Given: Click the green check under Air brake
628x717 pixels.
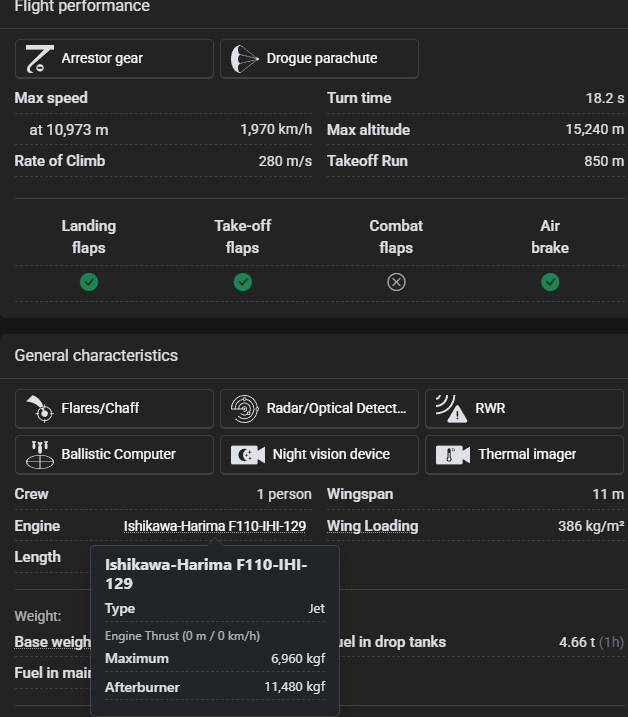Looking at the screenshot, I should point(550,282).
